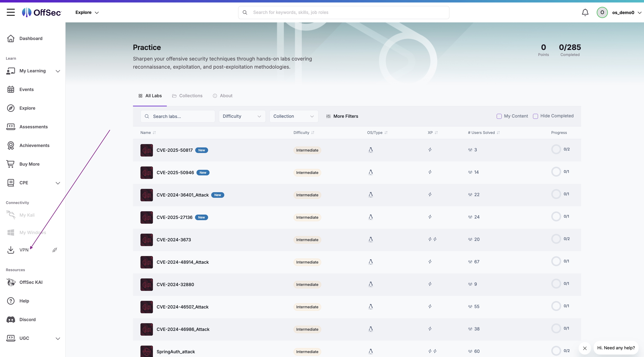Click the CVE-2024-48914_Attack lab thumbnail
The image size is (644, 357).
pos(146,262)
